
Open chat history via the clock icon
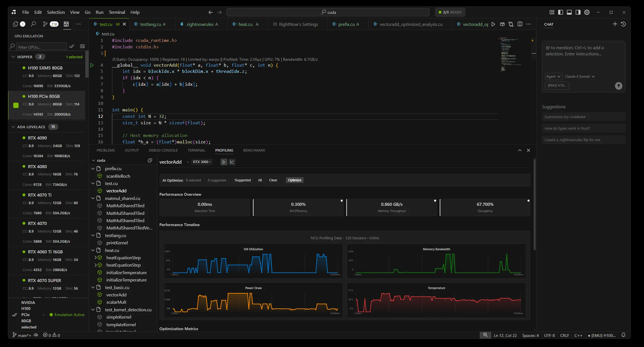coord(623,24)
